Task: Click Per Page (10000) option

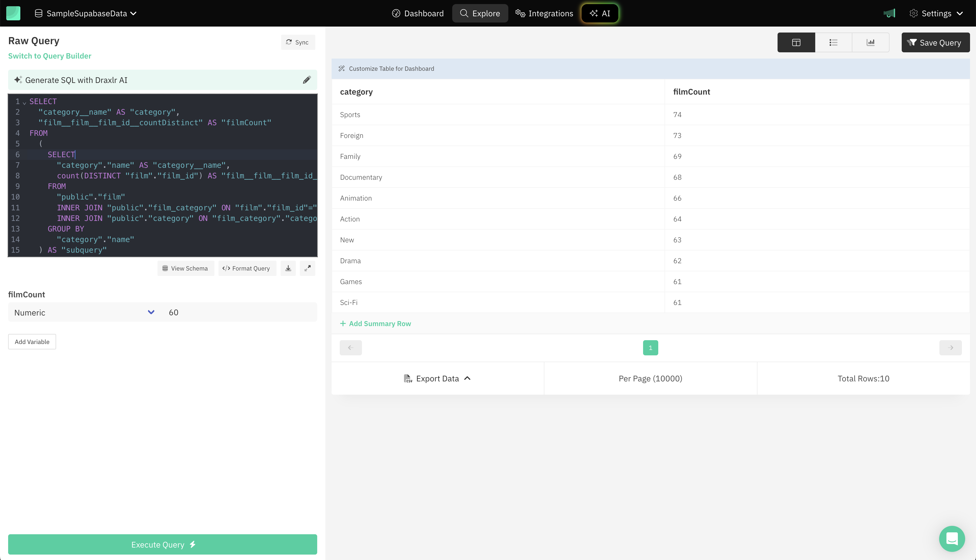Action: coord(650,378)
